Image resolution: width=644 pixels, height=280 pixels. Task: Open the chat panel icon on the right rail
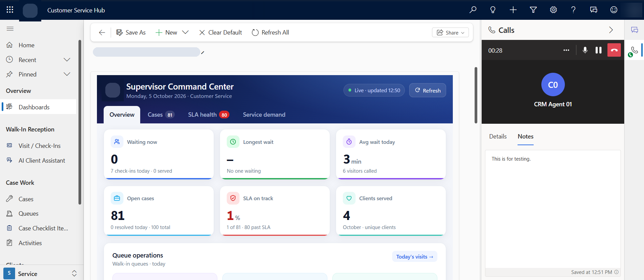click(634, 30)
